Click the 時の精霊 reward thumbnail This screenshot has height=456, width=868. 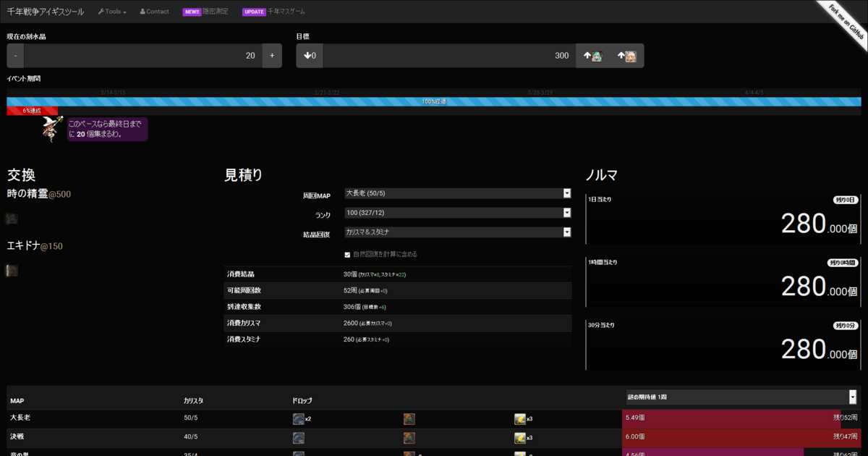click(12, 219)
